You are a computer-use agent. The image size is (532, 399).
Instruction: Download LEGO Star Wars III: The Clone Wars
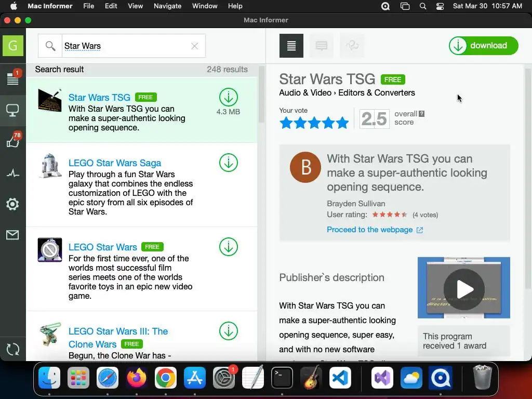pyautogui.click(x=229, y=331)
